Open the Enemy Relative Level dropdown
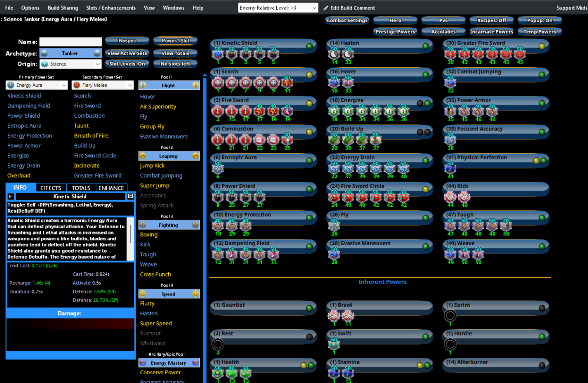This screenshot has width=588, height=383. point(314,8)
